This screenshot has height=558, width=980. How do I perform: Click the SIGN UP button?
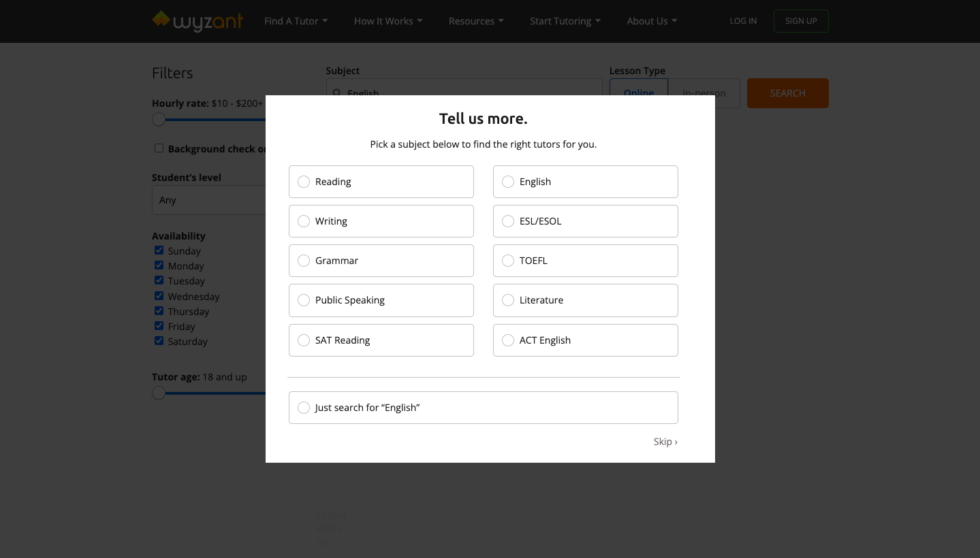click(x=800, y=21)
